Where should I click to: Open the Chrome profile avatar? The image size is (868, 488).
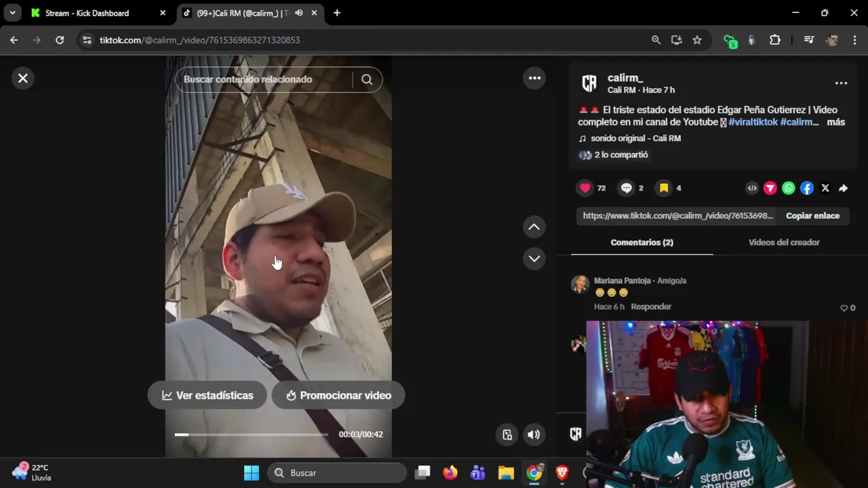point(832,40)
